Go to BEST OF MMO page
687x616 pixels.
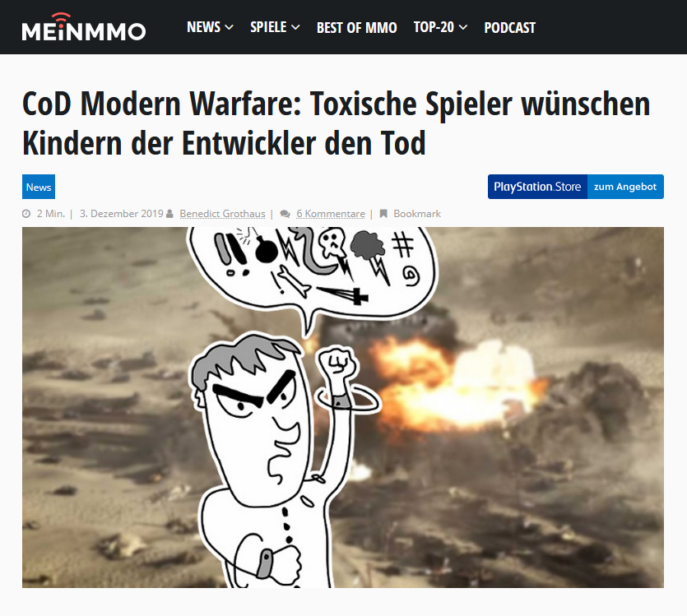pyautogui.click(x=356, y=28)
